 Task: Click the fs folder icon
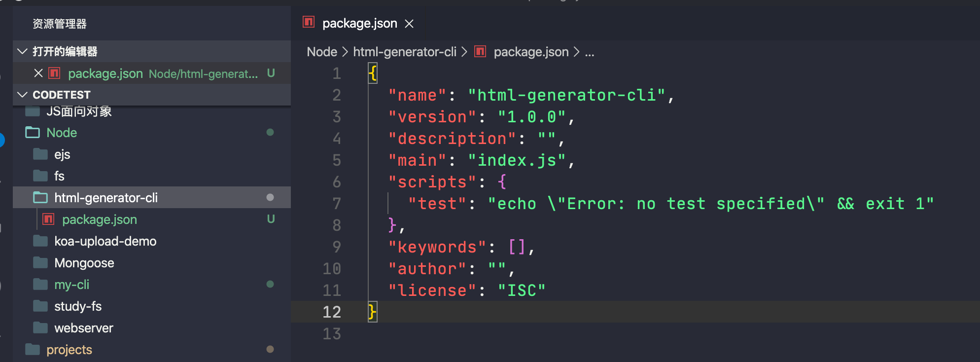point(40,176)
